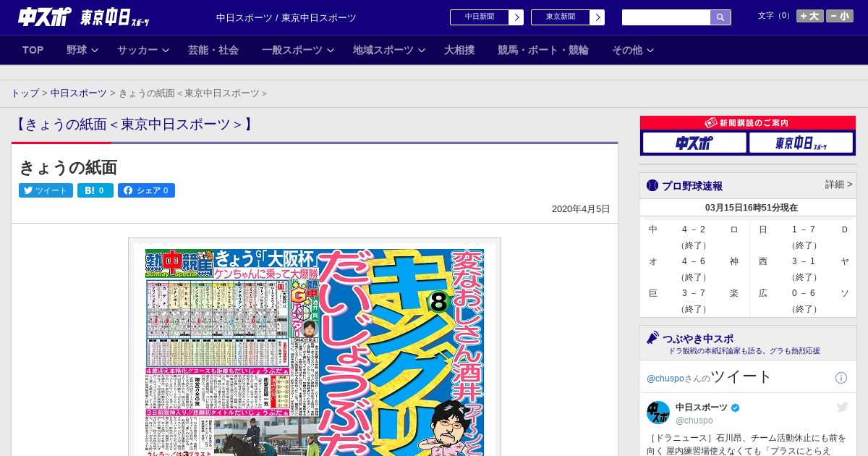This screenshot has height=456, width=868.
Task: Increase text size with the +大 button
Action: [809, 16]
